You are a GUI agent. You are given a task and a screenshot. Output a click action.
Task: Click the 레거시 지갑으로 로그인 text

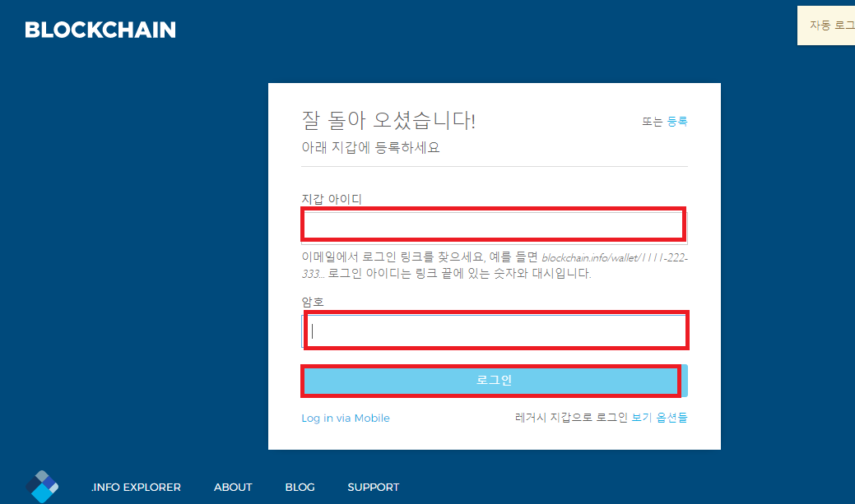coord(571,418)
